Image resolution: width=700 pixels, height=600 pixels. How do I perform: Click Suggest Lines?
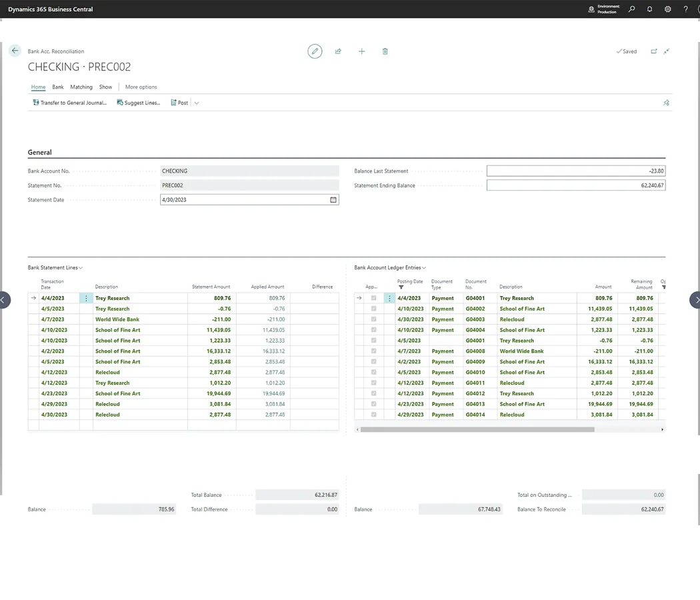139,103
